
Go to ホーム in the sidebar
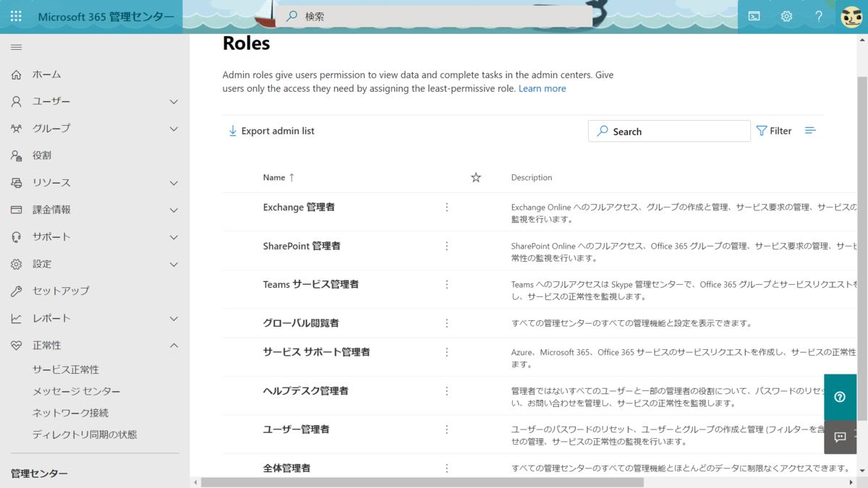47,74
